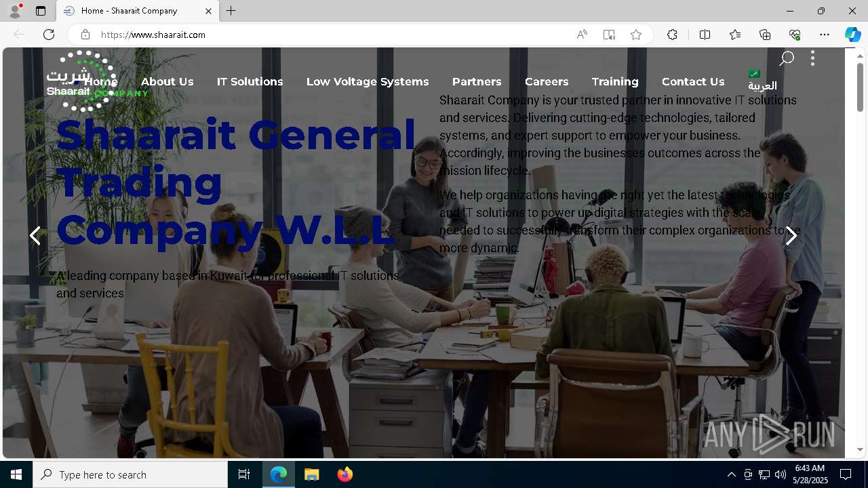The image size is (868, 488).
Task: Open Browser essentials heart icon
Action: 795,35
